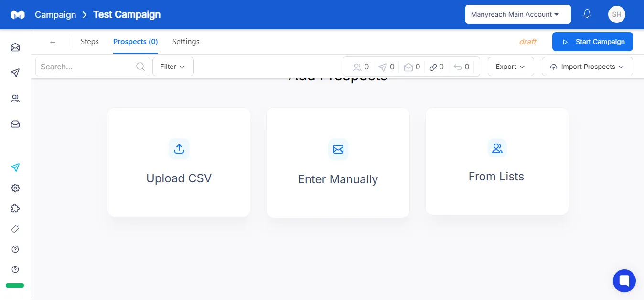Expand the Filter dropdown
Screen dimensions: 644x300
[x=173, y=67]
